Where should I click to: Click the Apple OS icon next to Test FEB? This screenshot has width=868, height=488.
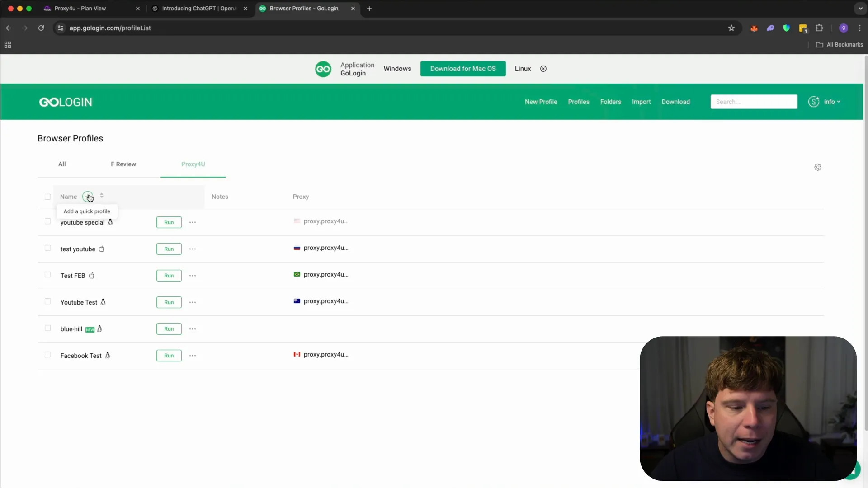click(91, 275)
